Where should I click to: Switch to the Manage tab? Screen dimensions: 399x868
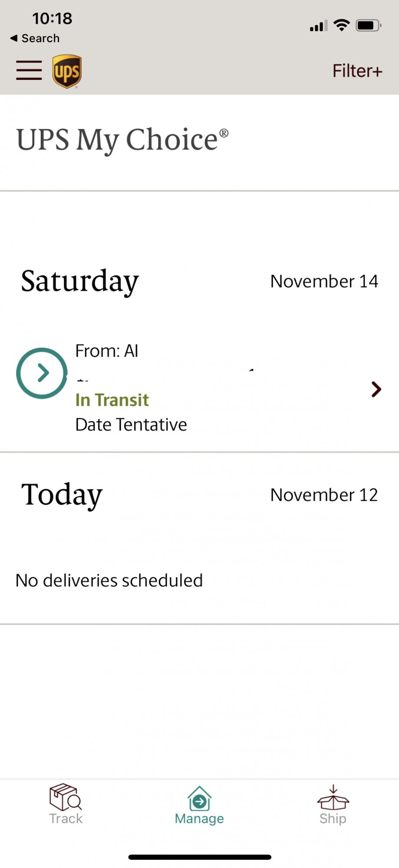[199, 805]
